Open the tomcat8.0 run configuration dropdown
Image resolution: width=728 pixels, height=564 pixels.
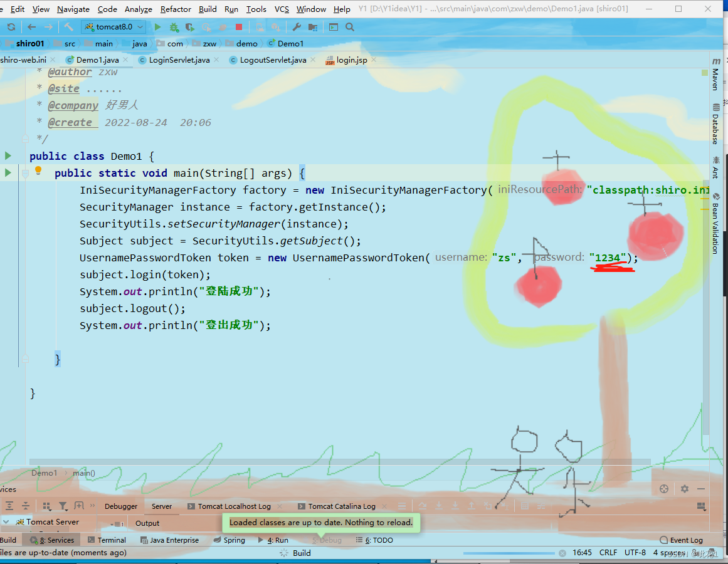pyautogui.click(x=113, y=27)
